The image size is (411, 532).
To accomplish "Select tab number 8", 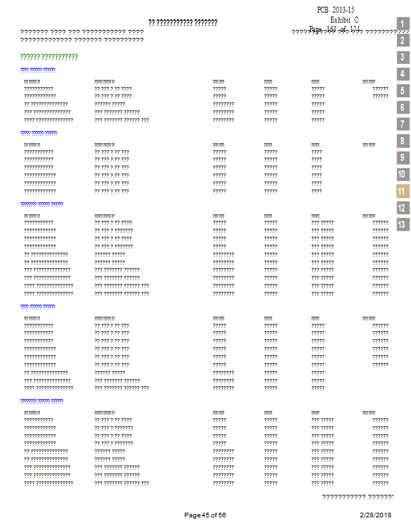I will [x=402, y=141].
